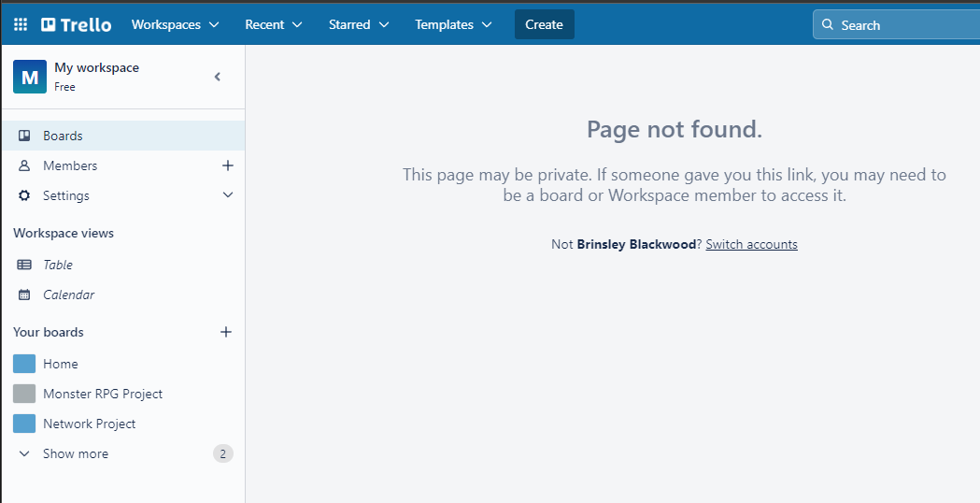Open the My workspace title
This screenshot has width=980, height=503.
97,67
